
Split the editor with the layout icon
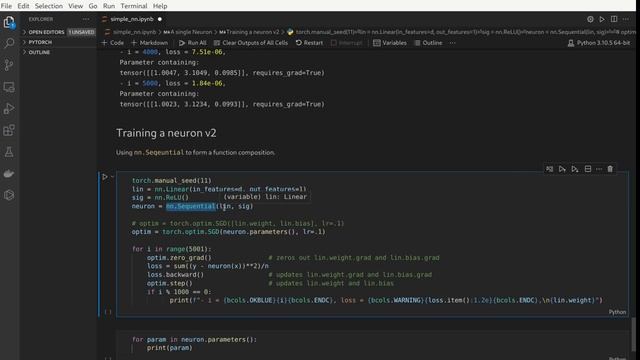pyautogui.click(x=614, y=19)
